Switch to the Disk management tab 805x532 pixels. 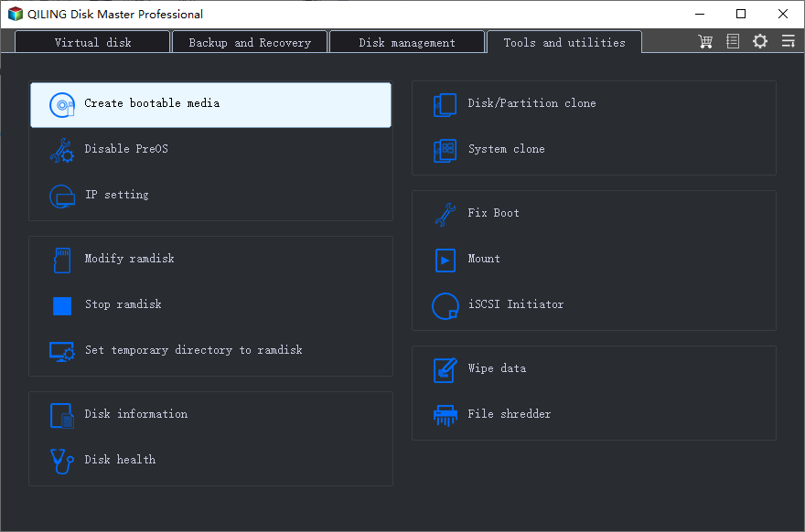(x=406, y=42)
